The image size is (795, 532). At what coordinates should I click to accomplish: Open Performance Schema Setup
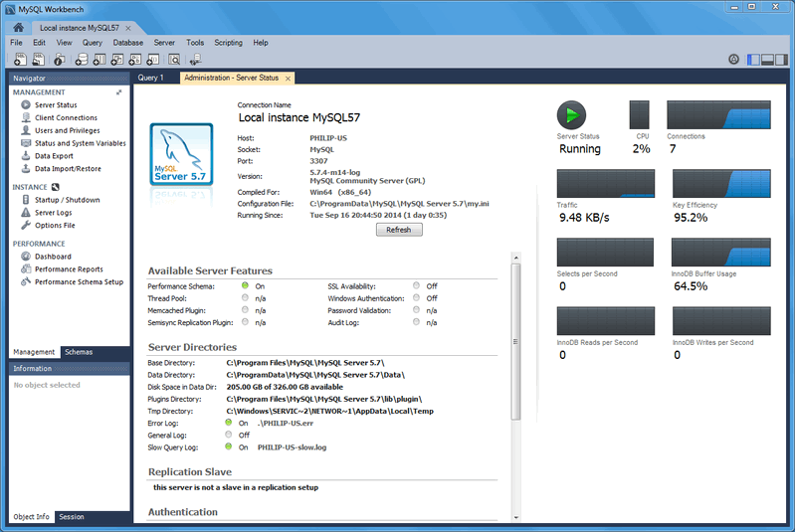click(79, 281)
